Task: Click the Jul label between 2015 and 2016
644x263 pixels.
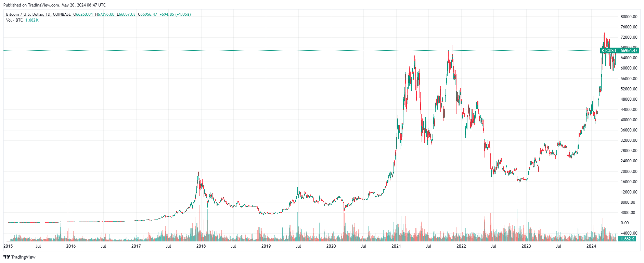Action: point(38,246)
